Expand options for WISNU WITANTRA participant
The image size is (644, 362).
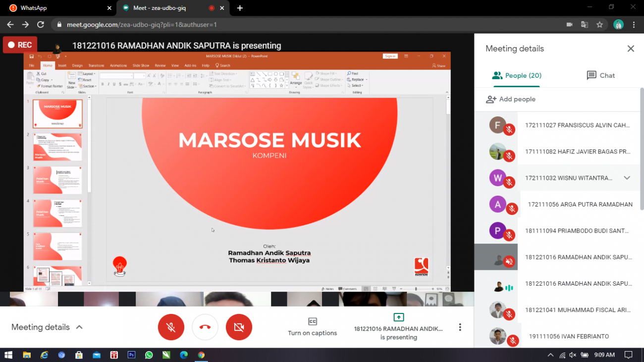[x=627, y=178]
